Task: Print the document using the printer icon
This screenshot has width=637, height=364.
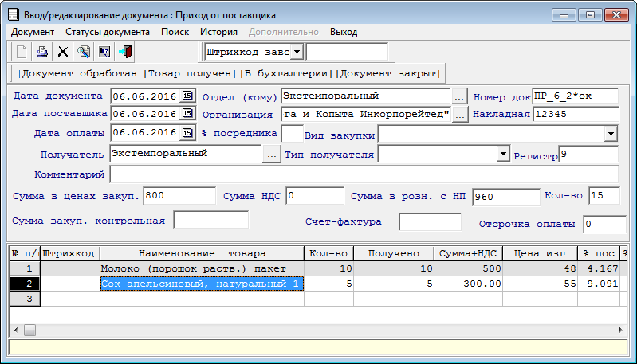Action: pyautogui.click(x=42, y=52)
